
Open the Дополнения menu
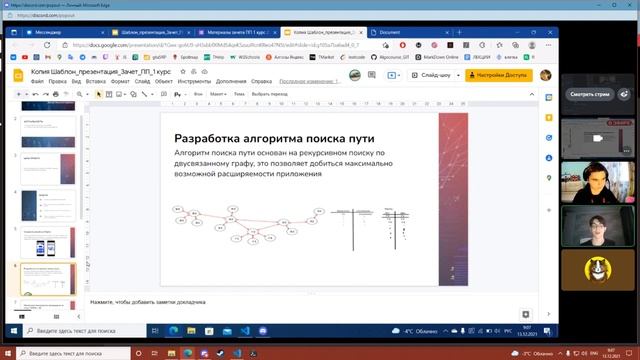[231, 82]
